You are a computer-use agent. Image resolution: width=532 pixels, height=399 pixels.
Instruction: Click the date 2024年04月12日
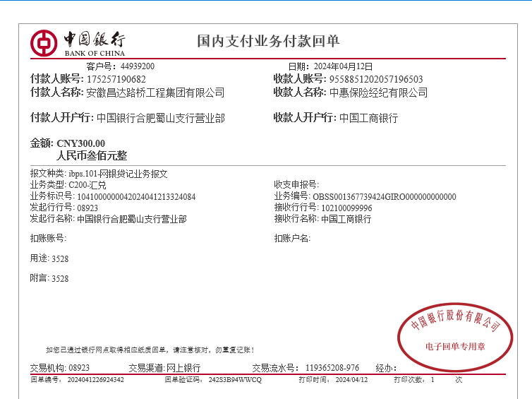coord(343,66)
